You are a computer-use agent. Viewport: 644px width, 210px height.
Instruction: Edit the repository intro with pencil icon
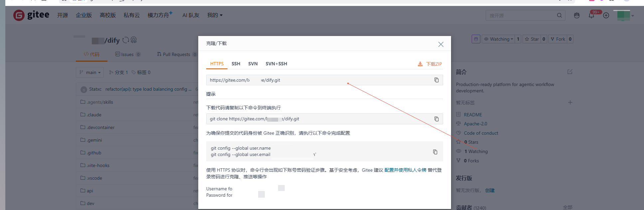(570, 72)
